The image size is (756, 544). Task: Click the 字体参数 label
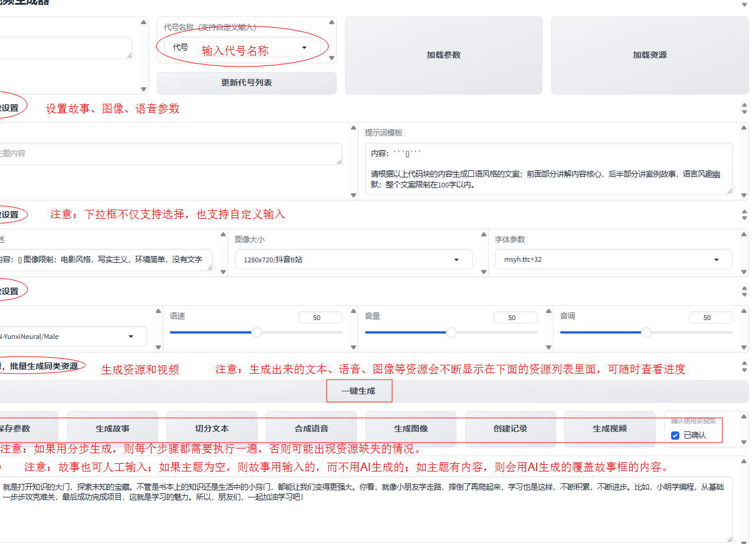(x=510, y=239)
